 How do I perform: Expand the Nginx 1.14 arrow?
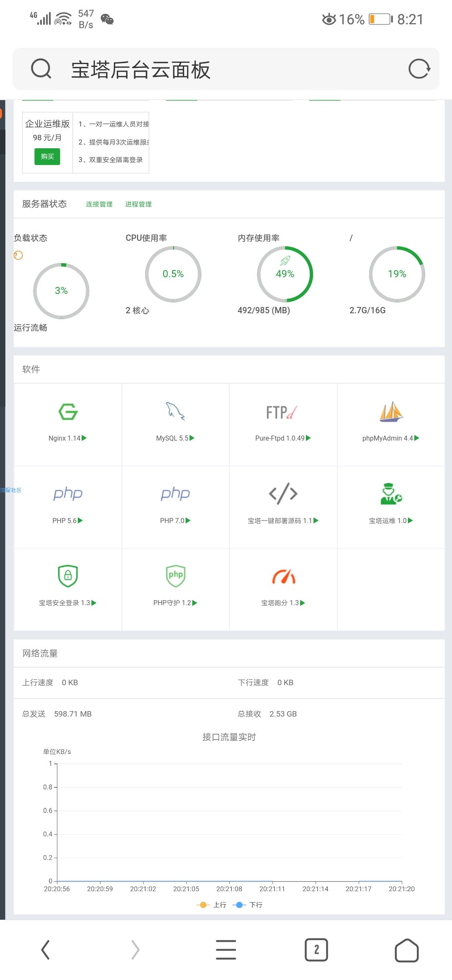(84, 438)
